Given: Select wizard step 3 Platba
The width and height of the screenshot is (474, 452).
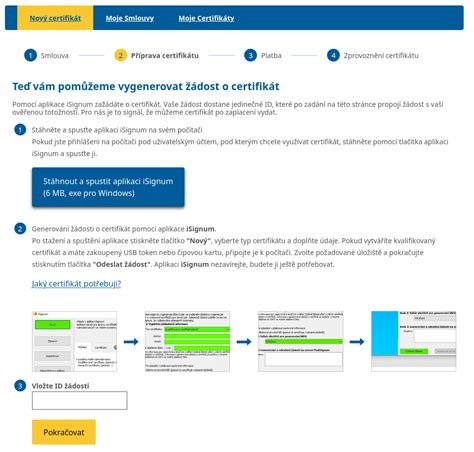Looking at the screenshot, I should coord(263,55).
